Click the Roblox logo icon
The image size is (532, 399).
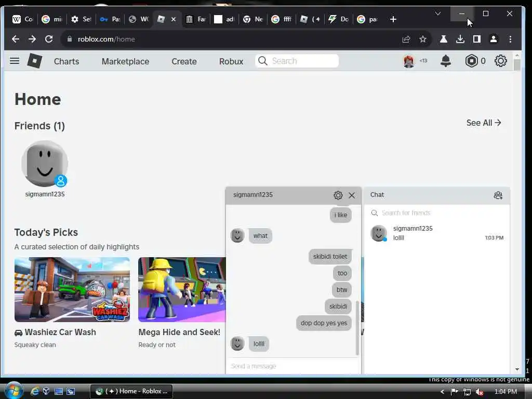[x=35, y=61]
